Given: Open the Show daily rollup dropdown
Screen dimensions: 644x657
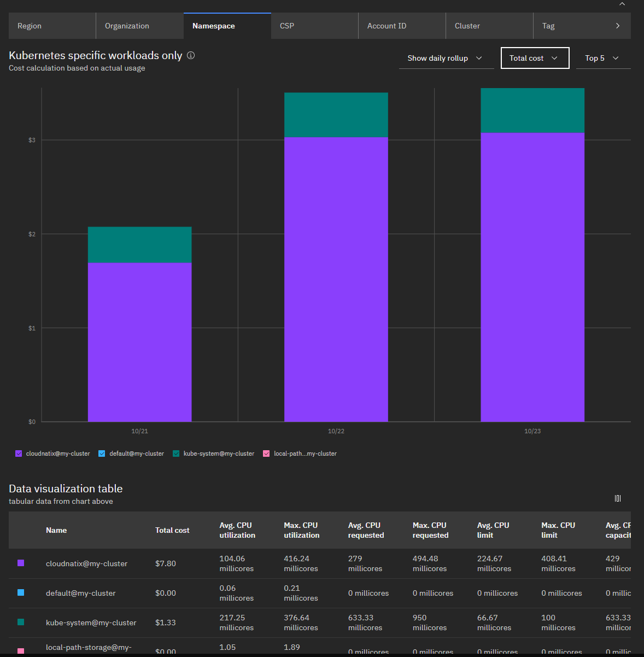Looking at the screenshot, I should point(446,58).
